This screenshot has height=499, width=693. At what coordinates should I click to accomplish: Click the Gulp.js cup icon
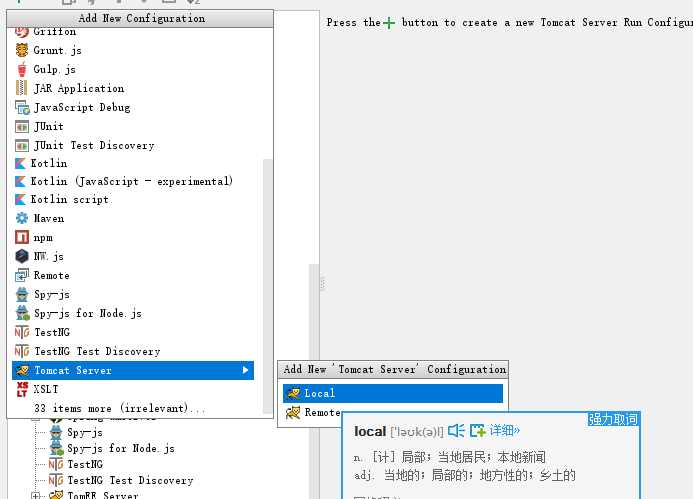[x=22, y=69]
